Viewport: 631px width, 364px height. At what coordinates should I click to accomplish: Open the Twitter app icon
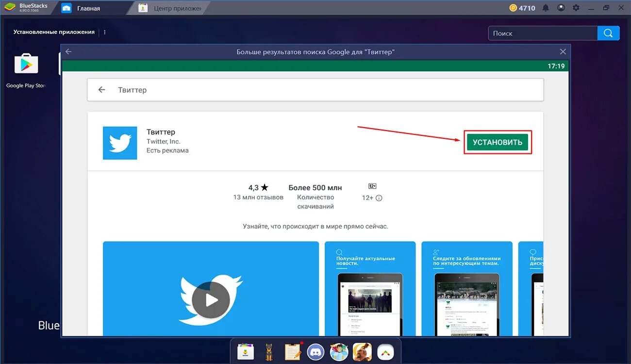(120, 143)
